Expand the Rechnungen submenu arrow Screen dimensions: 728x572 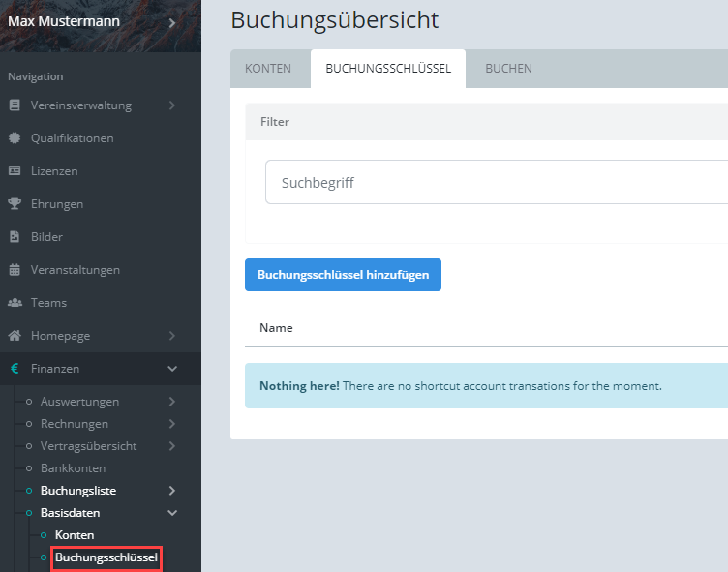(x=172, y=424)
